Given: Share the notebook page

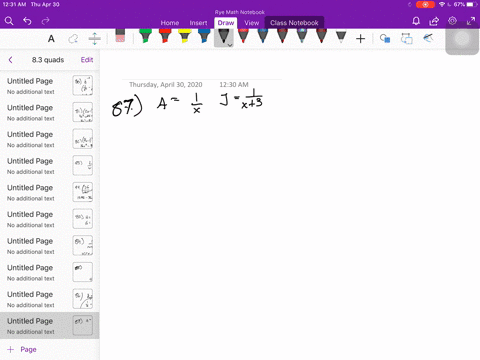Looking at the screenshot, I should [x=434, y=21].
